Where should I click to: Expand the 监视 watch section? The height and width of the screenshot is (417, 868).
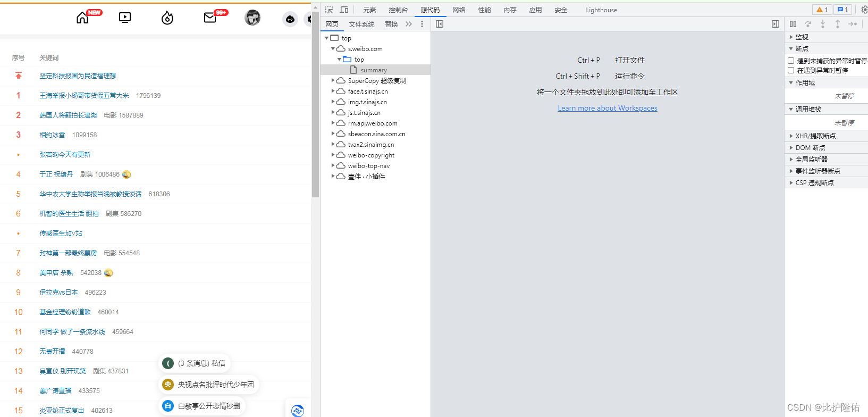(x=827, y=37)
